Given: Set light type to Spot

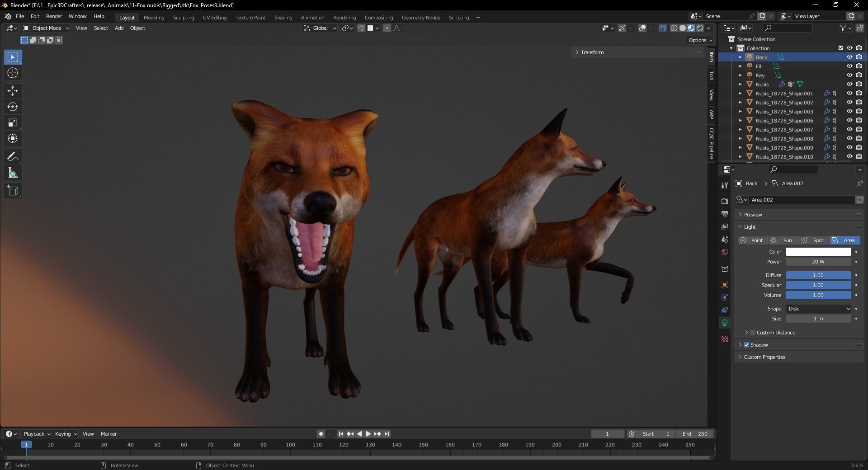Looking at the screenshot, I should coord(814,240).
